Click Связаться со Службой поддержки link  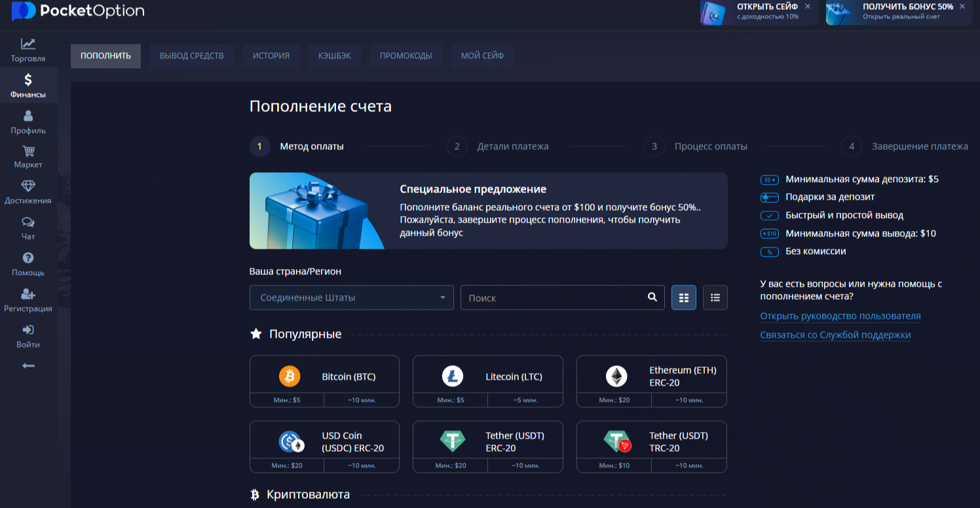pos(835,335)
